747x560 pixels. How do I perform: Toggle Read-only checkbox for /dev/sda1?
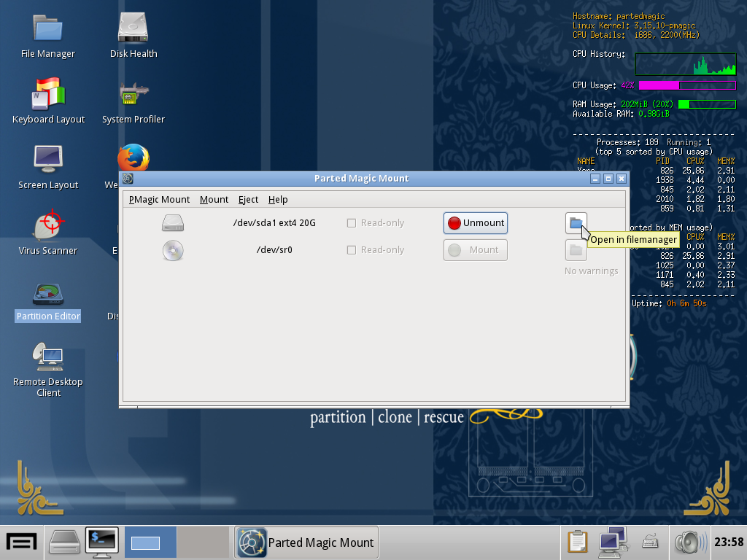352,223
